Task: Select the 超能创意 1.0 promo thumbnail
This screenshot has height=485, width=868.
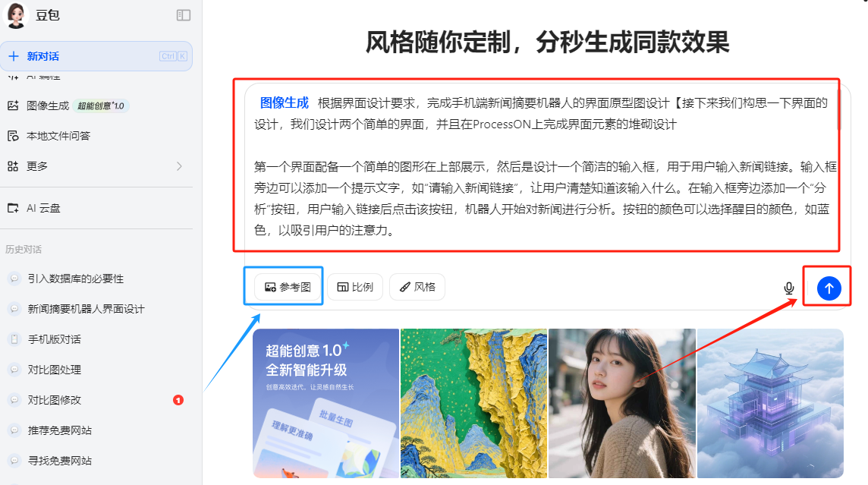Action: point(326,403)
